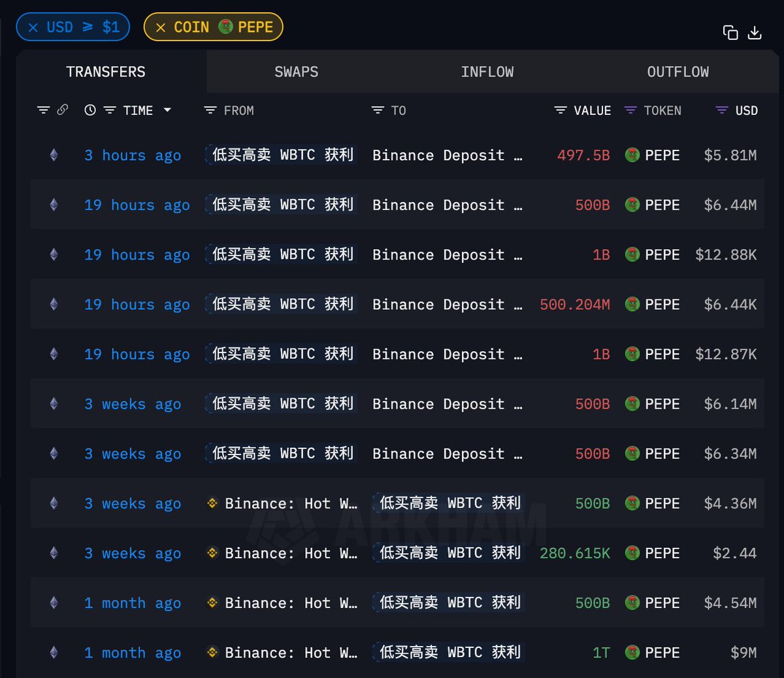Expand the TIME sort dropdown arrow

[167, 110]
